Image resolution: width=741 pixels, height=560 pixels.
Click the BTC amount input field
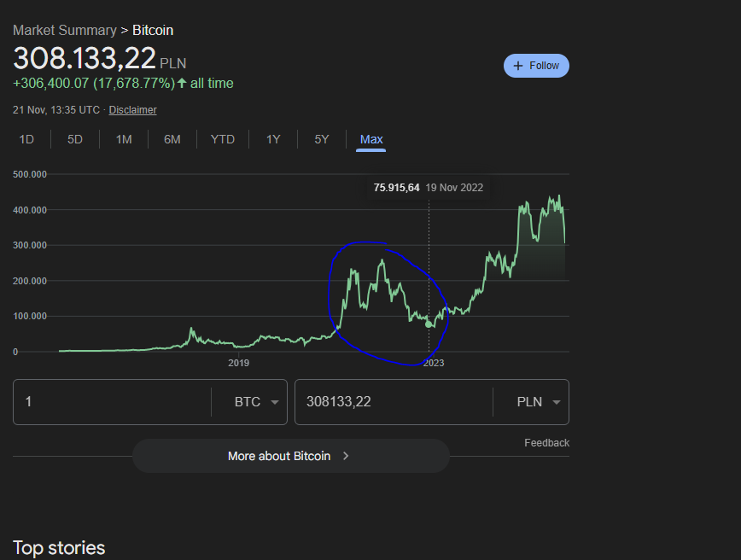pos(111,402)
